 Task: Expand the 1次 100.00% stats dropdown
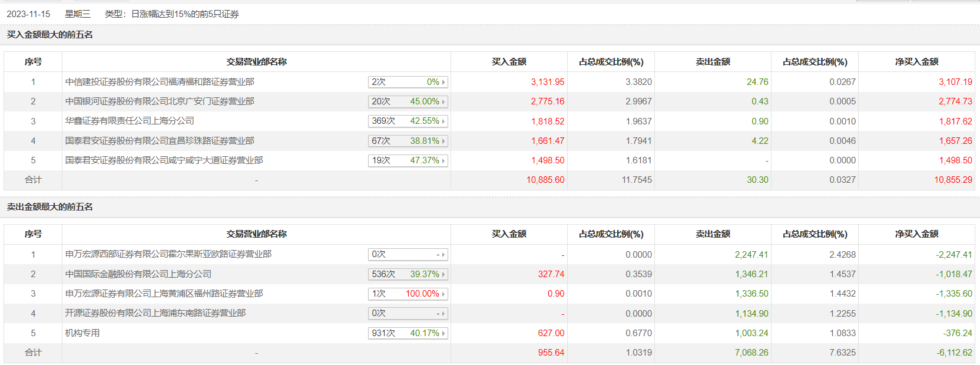[408, 294]
